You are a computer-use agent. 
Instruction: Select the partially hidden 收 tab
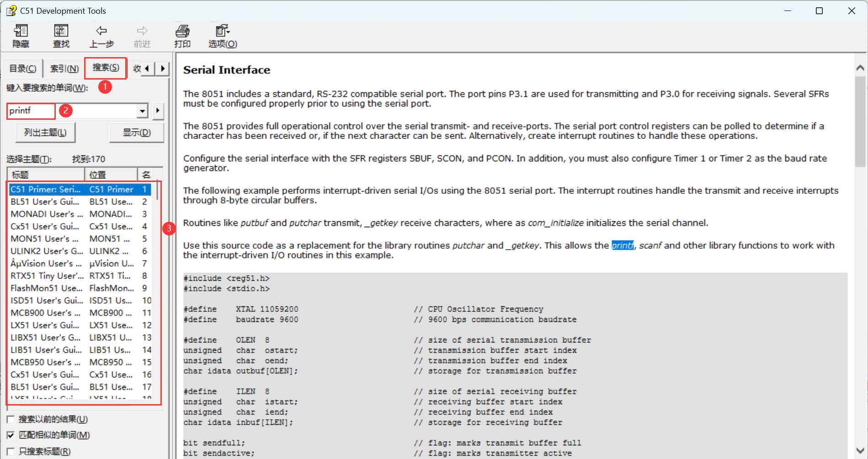click(x=137, y=69)
